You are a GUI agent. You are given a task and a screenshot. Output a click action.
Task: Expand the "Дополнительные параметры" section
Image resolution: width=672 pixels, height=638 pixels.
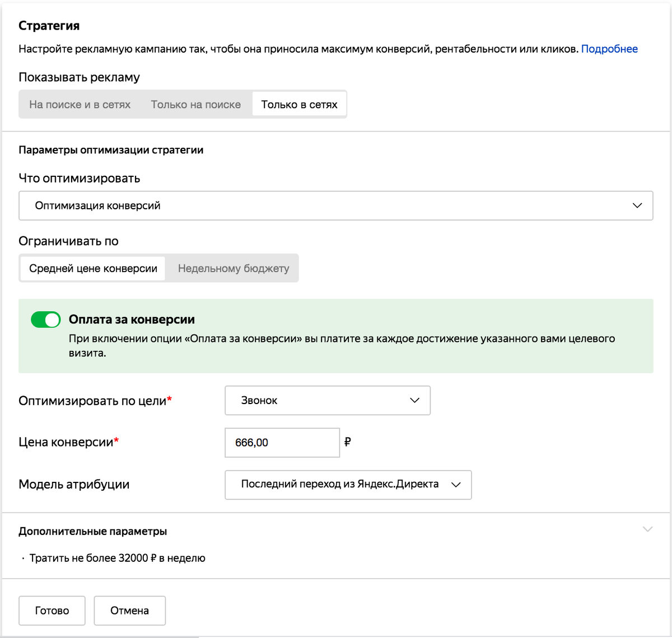92,531
